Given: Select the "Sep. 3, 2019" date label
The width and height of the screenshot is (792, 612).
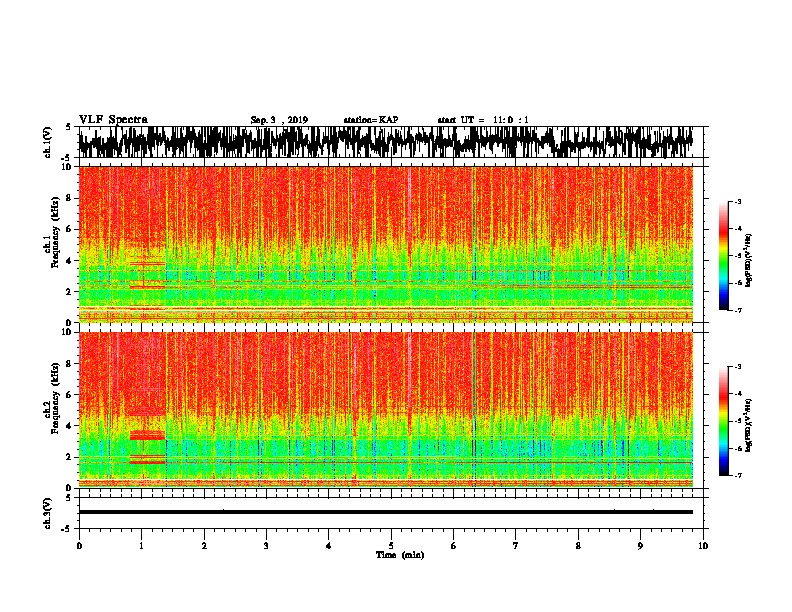Looking at the screenshot, I should click(279, 120).
